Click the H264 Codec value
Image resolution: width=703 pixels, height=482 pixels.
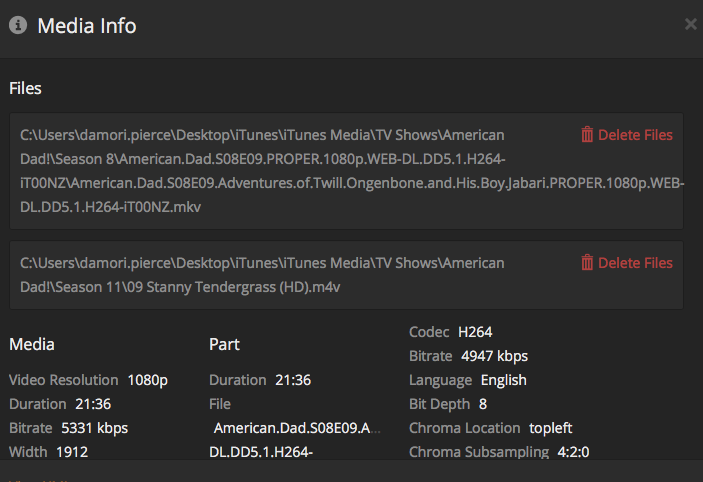point(475,332)
